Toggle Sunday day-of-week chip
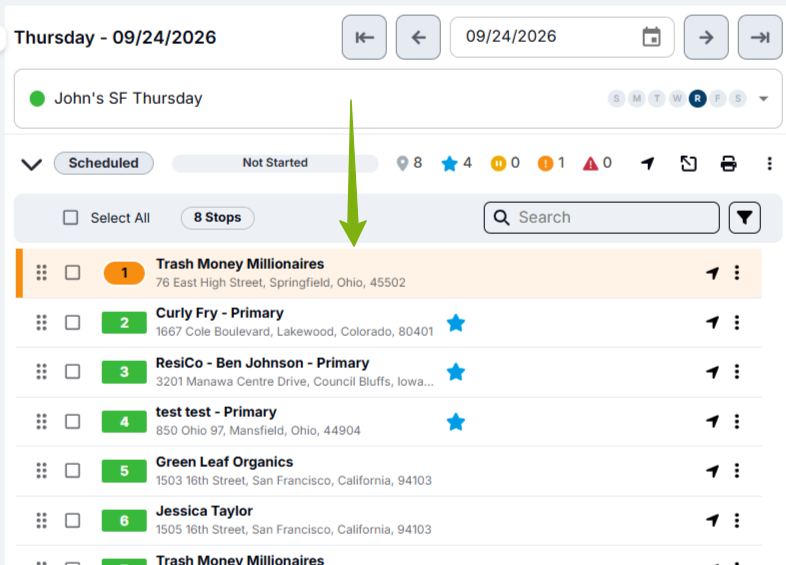The height and width of the screenshot is (565, 786). point(617,98)
